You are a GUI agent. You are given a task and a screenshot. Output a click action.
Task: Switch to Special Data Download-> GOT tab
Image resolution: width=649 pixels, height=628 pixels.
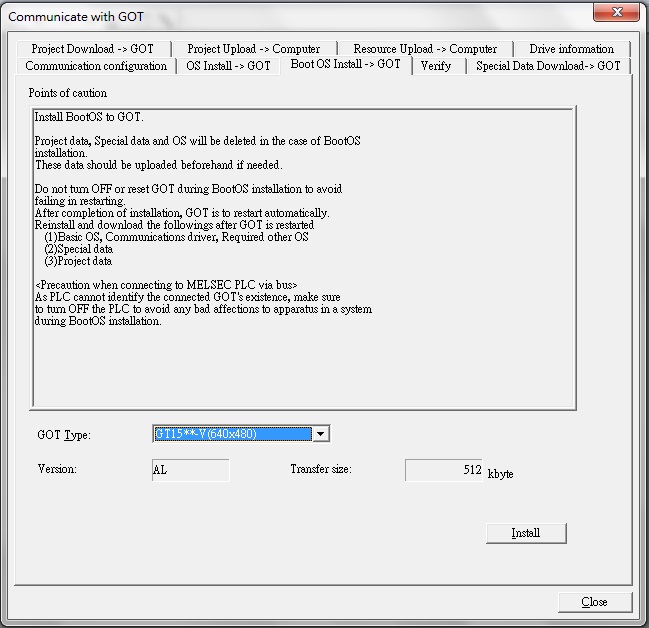coord(548,66)
